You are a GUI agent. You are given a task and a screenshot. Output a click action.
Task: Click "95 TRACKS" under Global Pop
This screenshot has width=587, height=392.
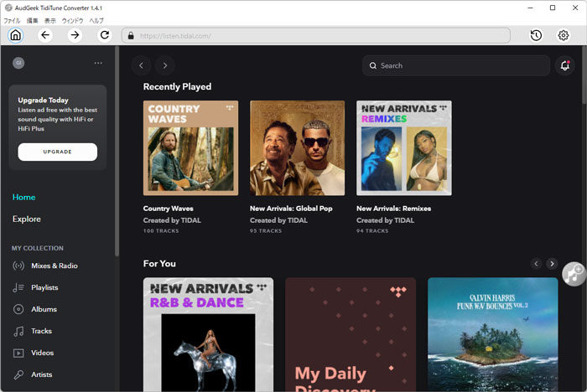(x=266, y=231)
